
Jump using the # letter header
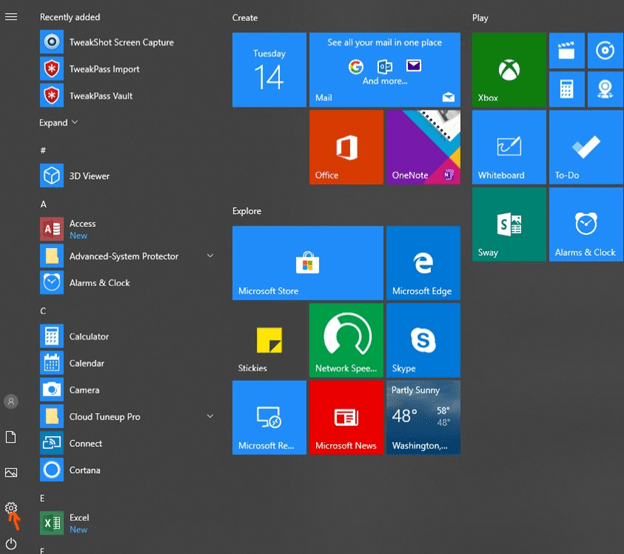(43, 150)
